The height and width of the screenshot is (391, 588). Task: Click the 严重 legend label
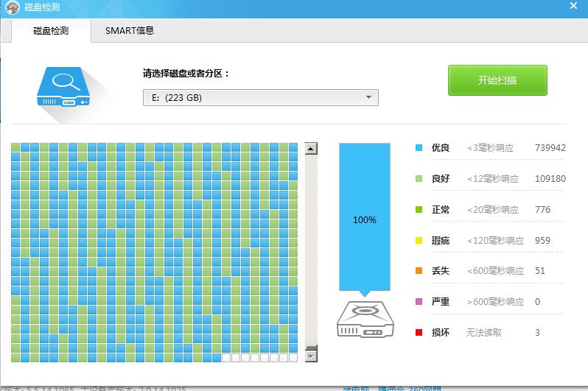440,301
